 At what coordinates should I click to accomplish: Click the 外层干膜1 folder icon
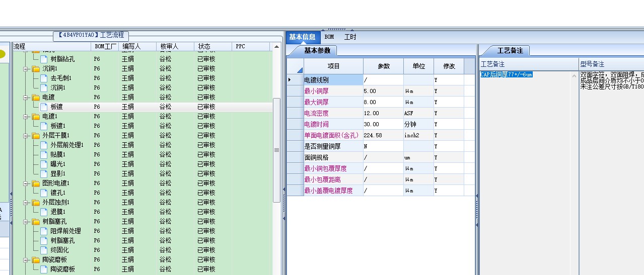point(36,135)
